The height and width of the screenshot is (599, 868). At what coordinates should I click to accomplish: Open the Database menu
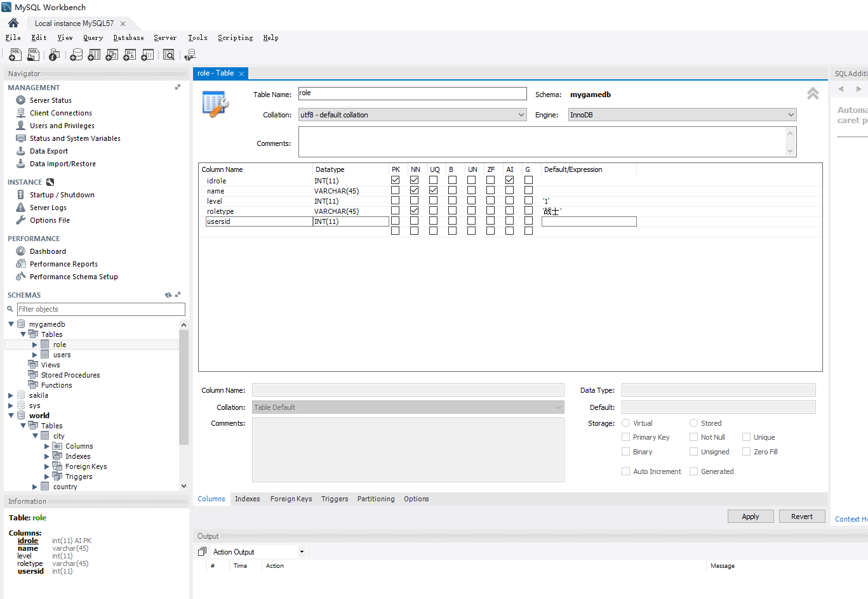[x=128, y=38]
